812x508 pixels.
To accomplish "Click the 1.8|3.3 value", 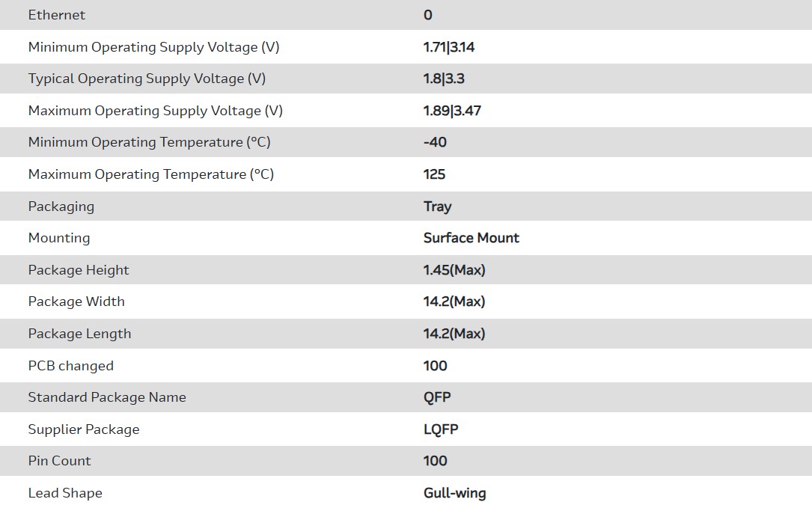I will pyautogui.click(x=444, y=79).
